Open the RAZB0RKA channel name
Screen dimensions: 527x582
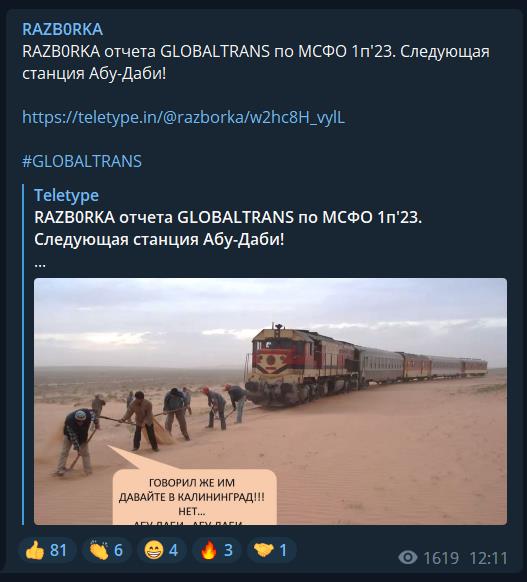pos(62,30)
